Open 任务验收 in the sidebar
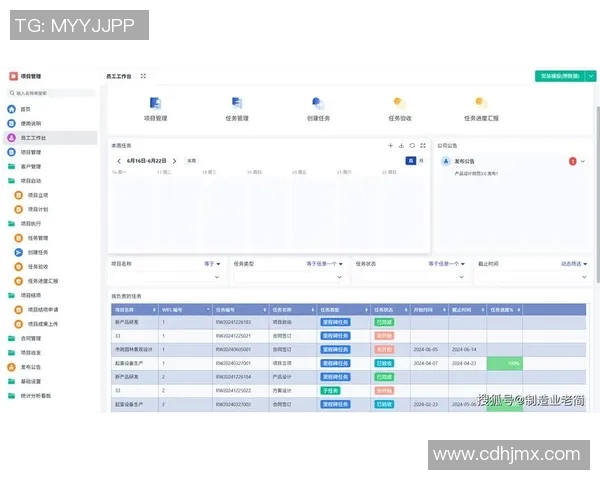 click(x=31, y=266)
